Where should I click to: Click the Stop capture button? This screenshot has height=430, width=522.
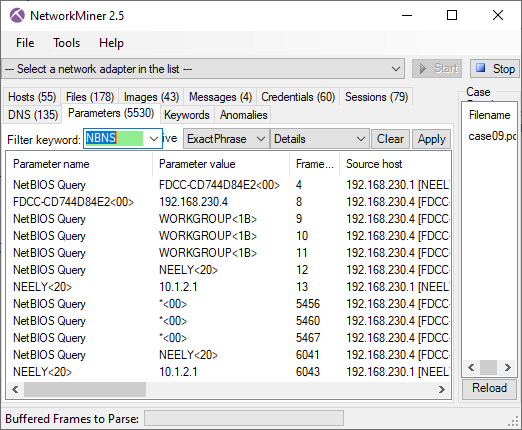(x=495, y=69)
